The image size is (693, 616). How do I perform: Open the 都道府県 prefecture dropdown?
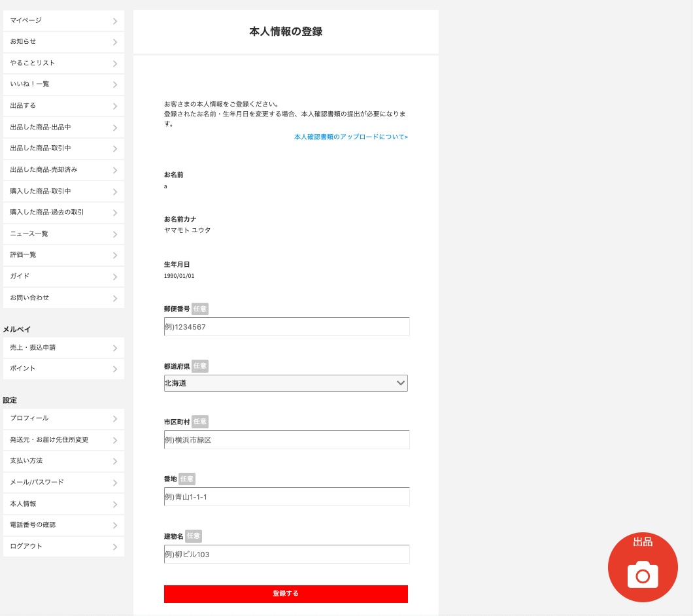click(x=286, y=383)
